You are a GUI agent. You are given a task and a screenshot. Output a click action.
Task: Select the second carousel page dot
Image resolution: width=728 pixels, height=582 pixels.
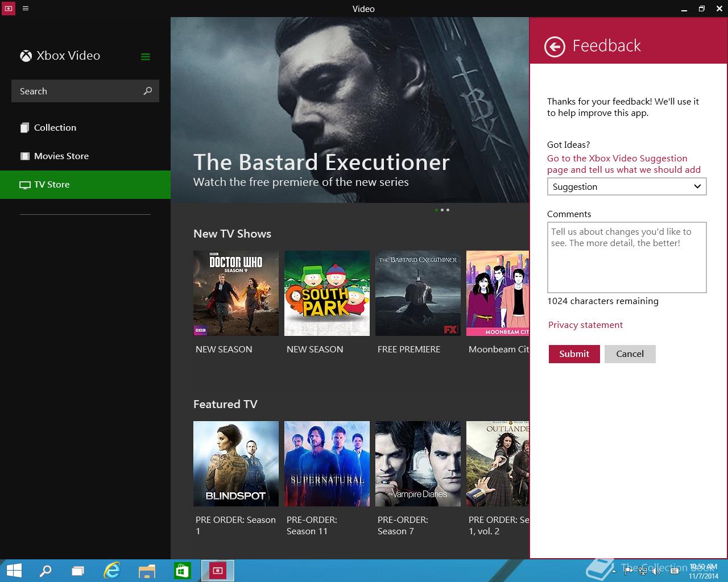(442, 210)
